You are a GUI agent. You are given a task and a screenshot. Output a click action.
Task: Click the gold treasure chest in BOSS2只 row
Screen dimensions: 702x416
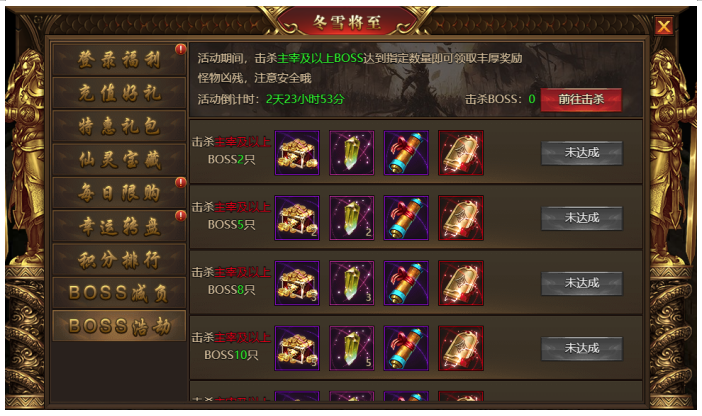(x=297, y=153)
